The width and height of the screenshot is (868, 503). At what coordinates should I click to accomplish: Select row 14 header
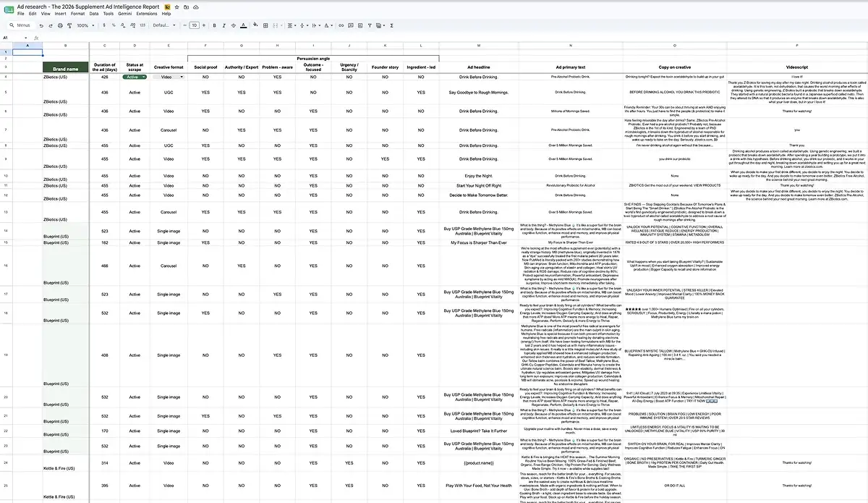[6, 230]
